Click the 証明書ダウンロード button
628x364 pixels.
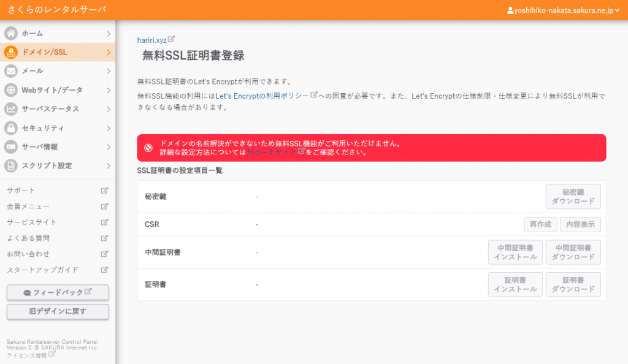(573, 284)
